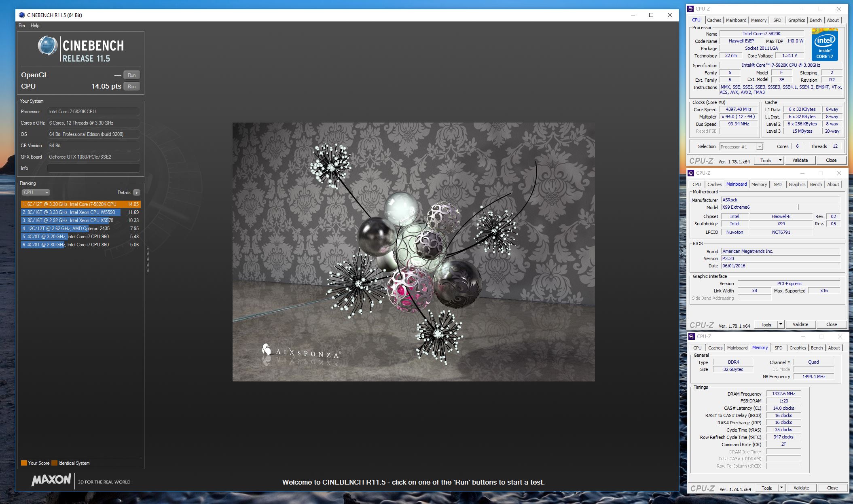Click the Your Score orange legend swatch
Screen dimensions: 853x504
point(24,463)
